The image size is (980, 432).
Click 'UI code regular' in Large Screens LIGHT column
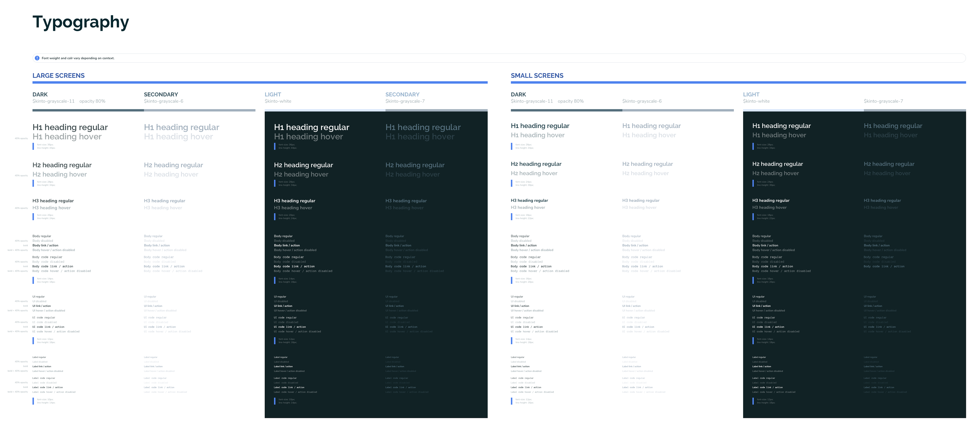(285, 317)
